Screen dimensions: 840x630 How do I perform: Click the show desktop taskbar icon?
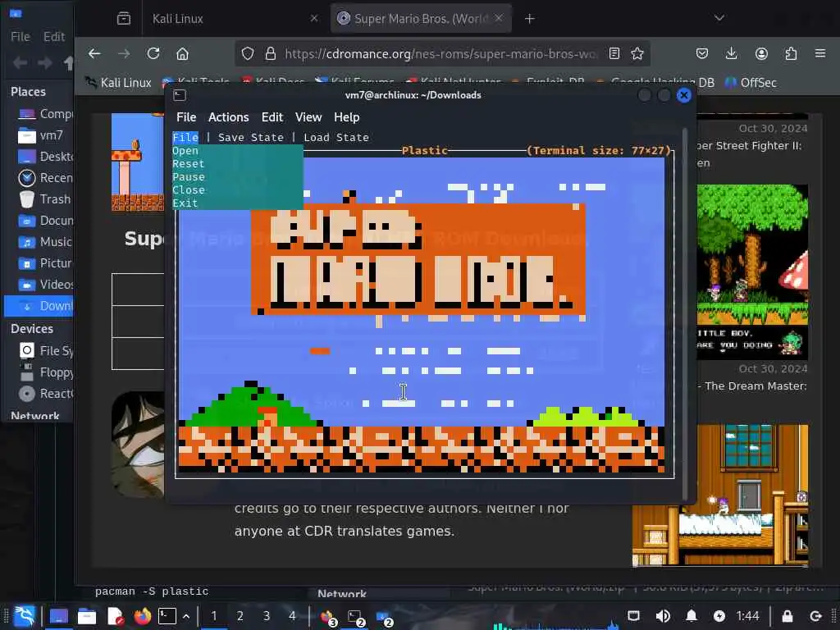[x=59, y=616]
